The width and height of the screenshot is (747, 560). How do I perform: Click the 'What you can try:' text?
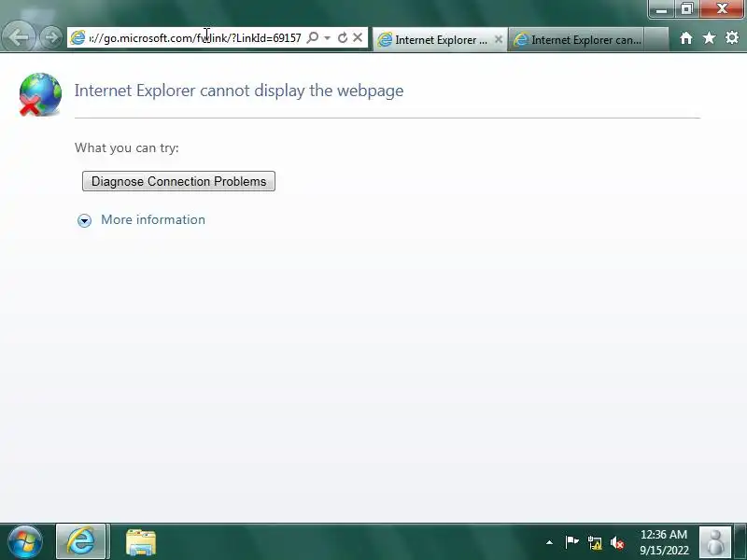[127, 147]
